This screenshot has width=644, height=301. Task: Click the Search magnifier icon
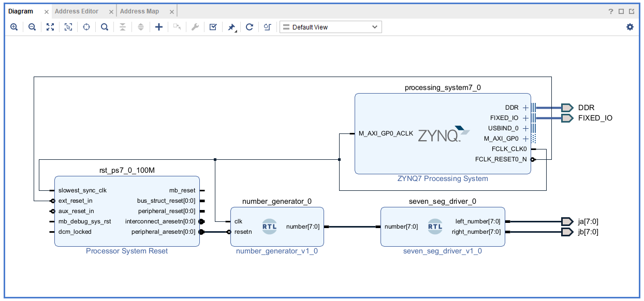pos(105,27)
